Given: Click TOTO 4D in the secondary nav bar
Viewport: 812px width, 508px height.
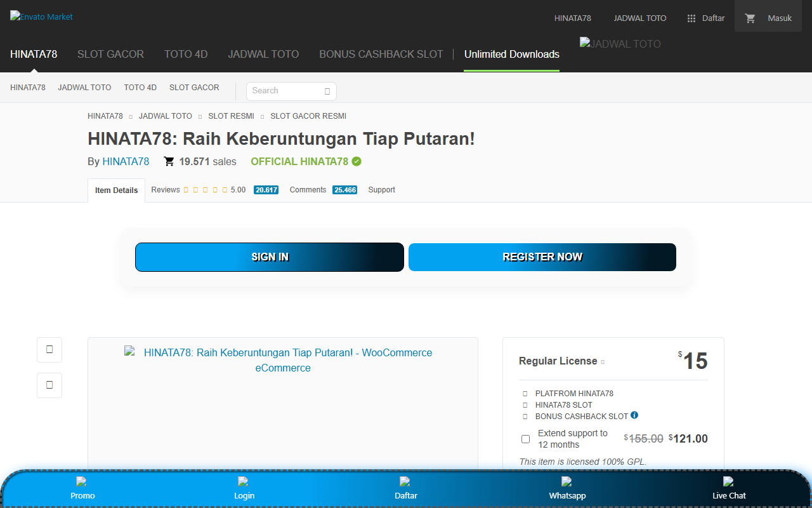Looking at the screenshot, I should click(x=140, y=88).
